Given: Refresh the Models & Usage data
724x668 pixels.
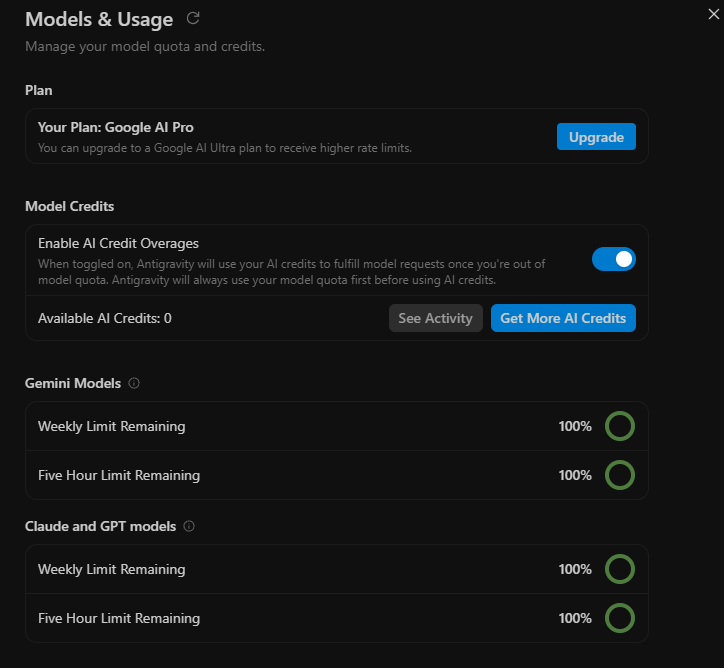Looking at the screenshot, I should (x=193, y=18).
